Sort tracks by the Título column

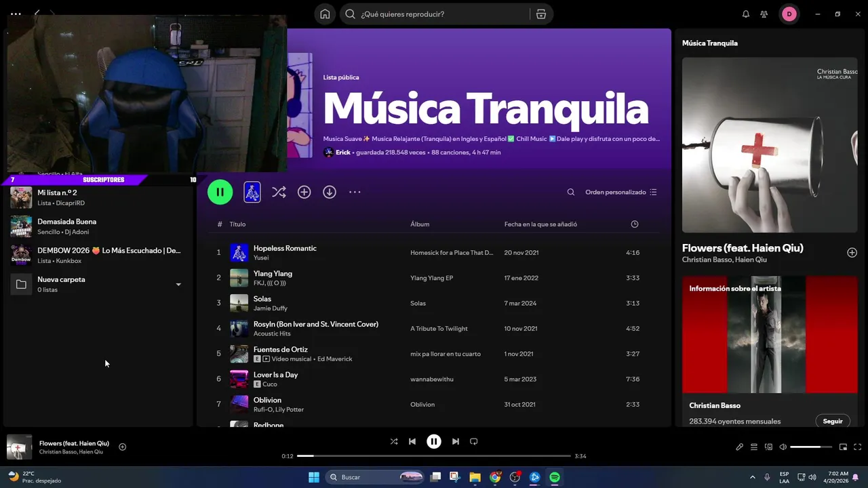[x=237, y=224]
